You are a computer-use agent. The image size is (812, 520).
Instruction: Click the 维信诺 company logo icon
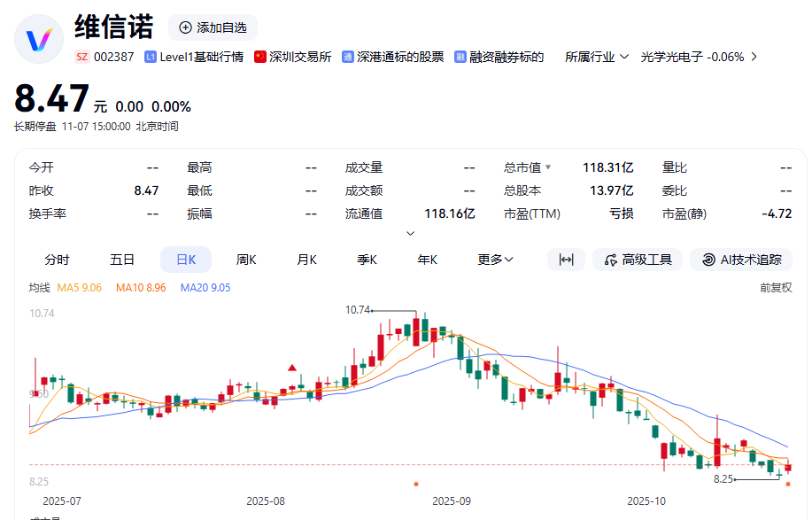pos(40,40)
